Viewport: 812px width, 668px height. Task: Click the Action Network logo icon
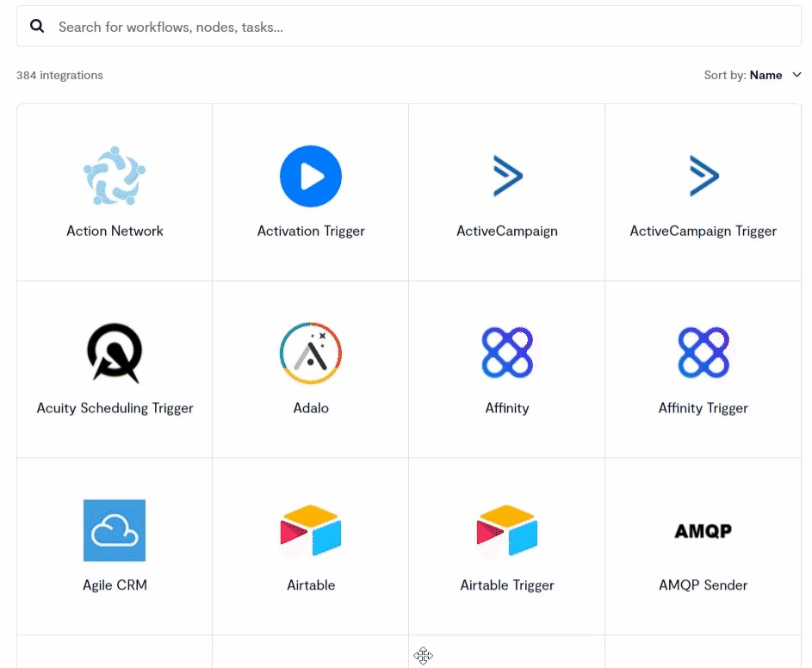pos(115,176)
